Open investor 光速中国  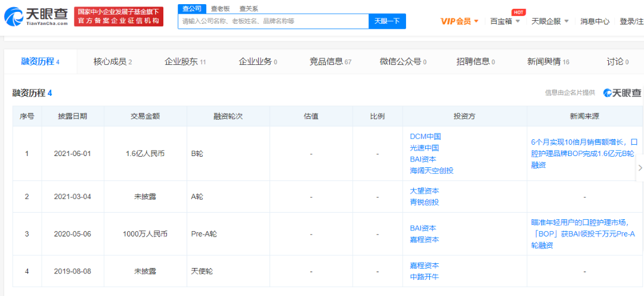[x=425, y=148]
